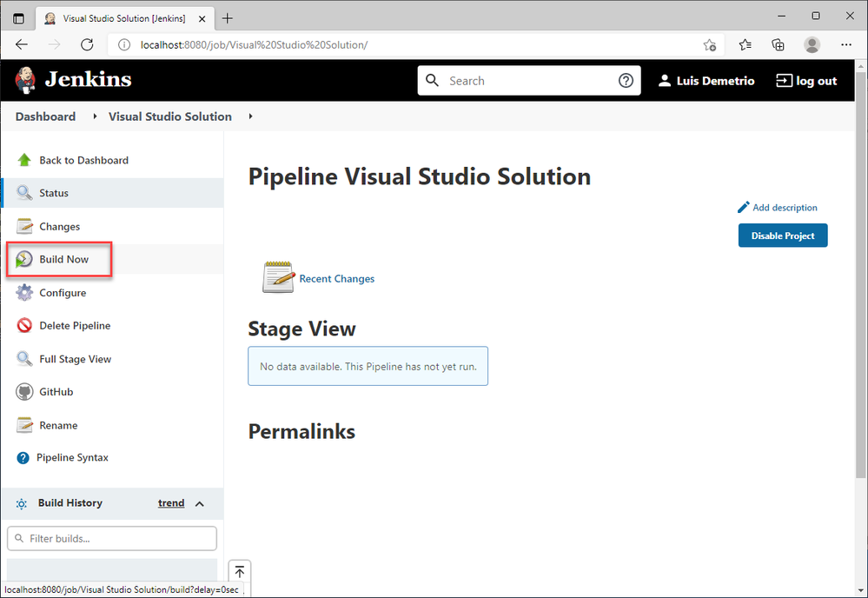This screenshot has width=868, height=598.
Task: Add this page to favorites
Action: (710, 45)
